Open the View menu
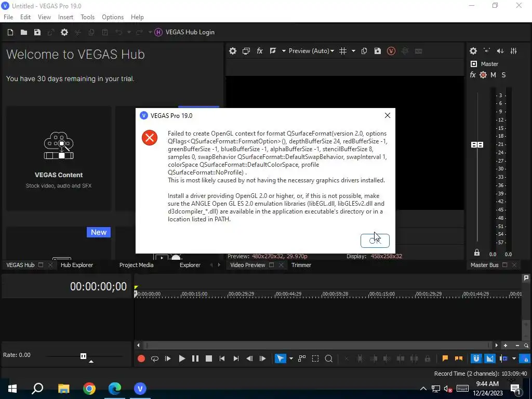 coord(45,17)
